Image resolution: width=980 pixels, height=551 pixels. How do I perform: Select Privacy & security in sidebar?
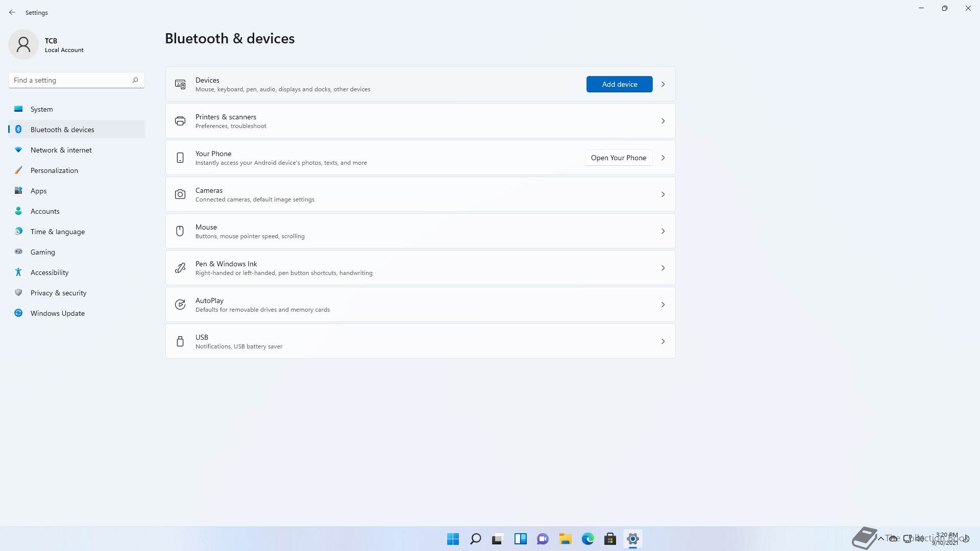click(x=77, y=293)
